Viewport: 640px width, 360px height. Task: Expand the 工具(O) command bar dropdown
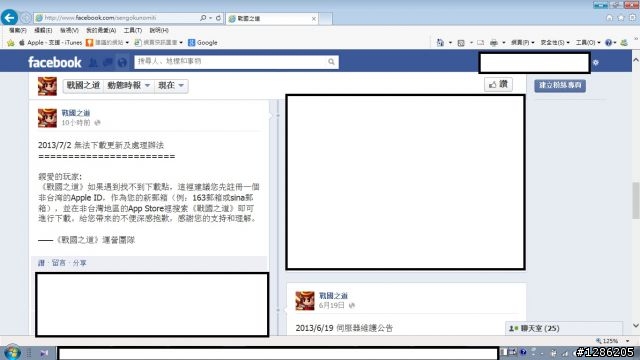coord(588,42)
